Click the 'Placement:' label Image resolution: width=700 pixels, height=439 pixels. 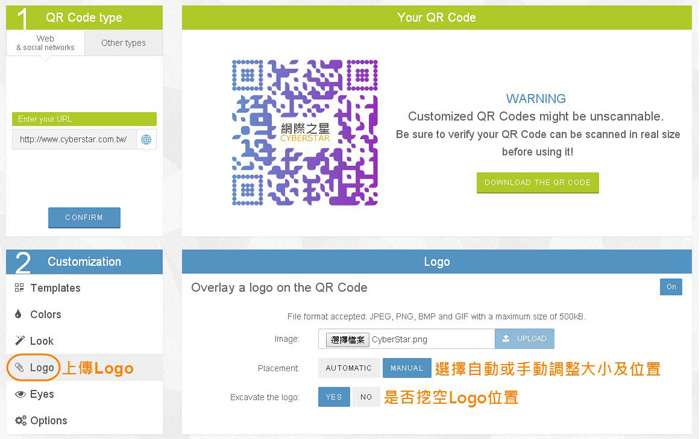pos(278,368)
